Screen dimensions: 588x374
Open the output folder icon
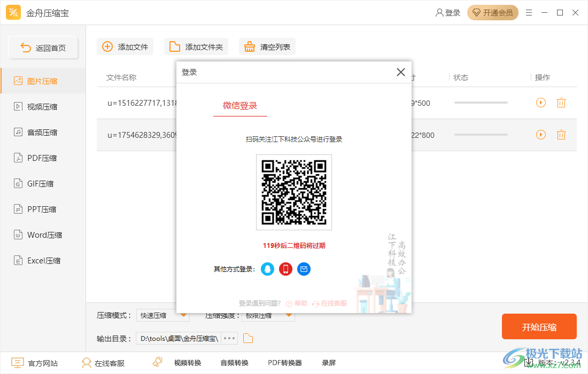(248, 338)
